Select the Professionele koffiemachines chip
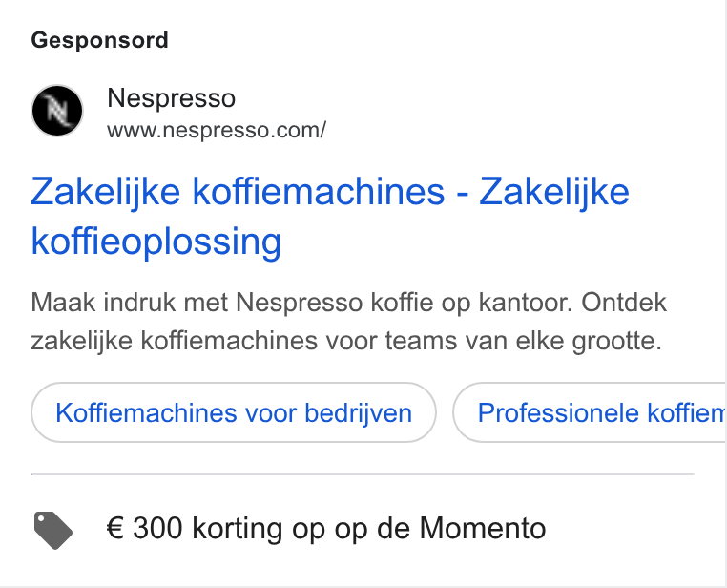This screenshot has width=727, height=588. pyautogui.click(x=590, y=412)
